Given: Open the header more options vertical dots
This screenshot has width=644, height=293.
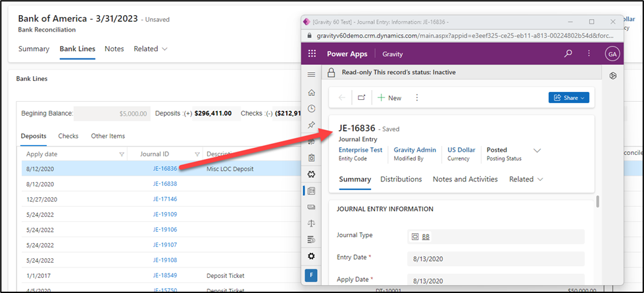Looking at the screenshot, I should coord(589,54).
